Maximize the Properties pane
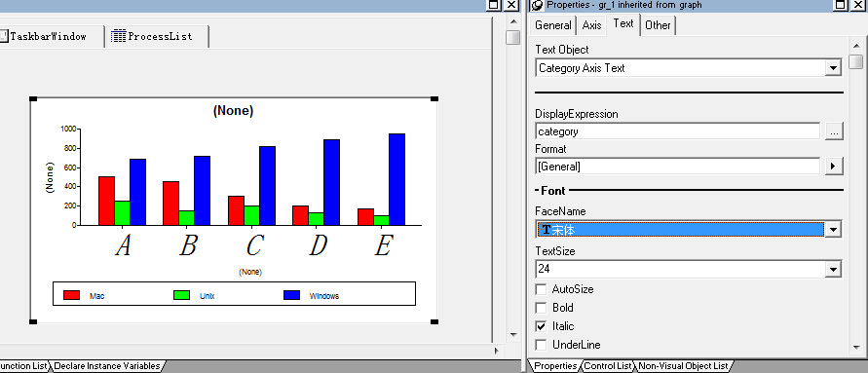This screenshot has width=868, height=373. click(840, 5)
